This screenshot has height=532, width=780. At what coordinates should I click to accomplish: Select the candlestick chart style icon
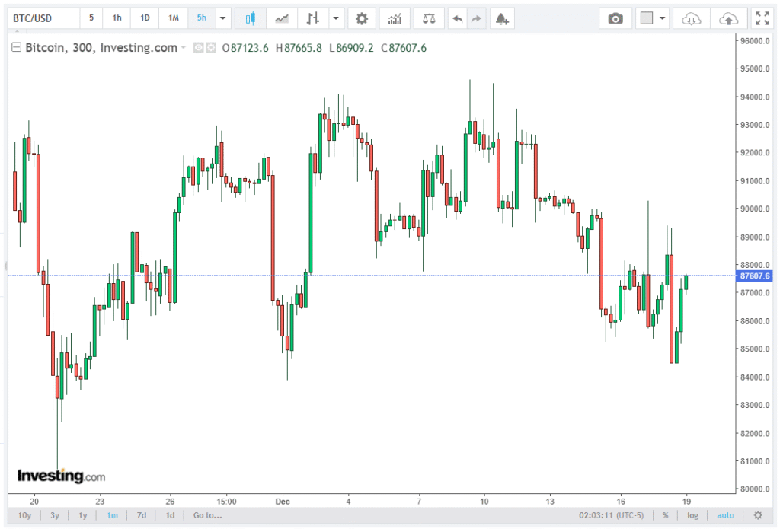click(x=249, y=18)
